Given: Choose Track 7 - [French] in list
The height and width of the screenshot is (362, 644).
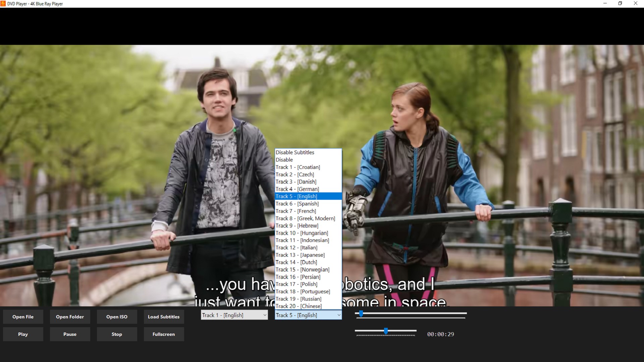Looking at the screenshot, I should [x=296, y=211].
